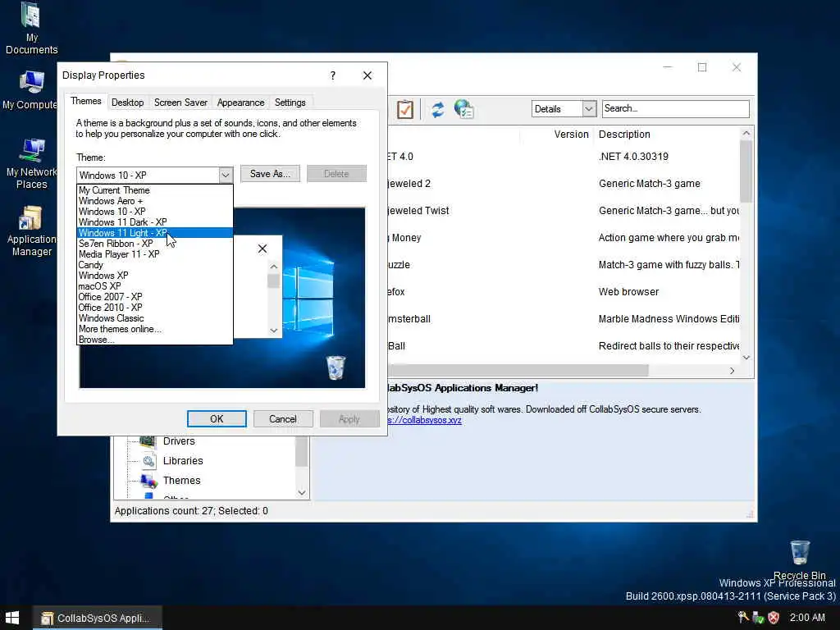Viewport: 840px width, 630px height.
Task: Choose Office 2010 - XP theme
Action: click(x=155, y=308)
